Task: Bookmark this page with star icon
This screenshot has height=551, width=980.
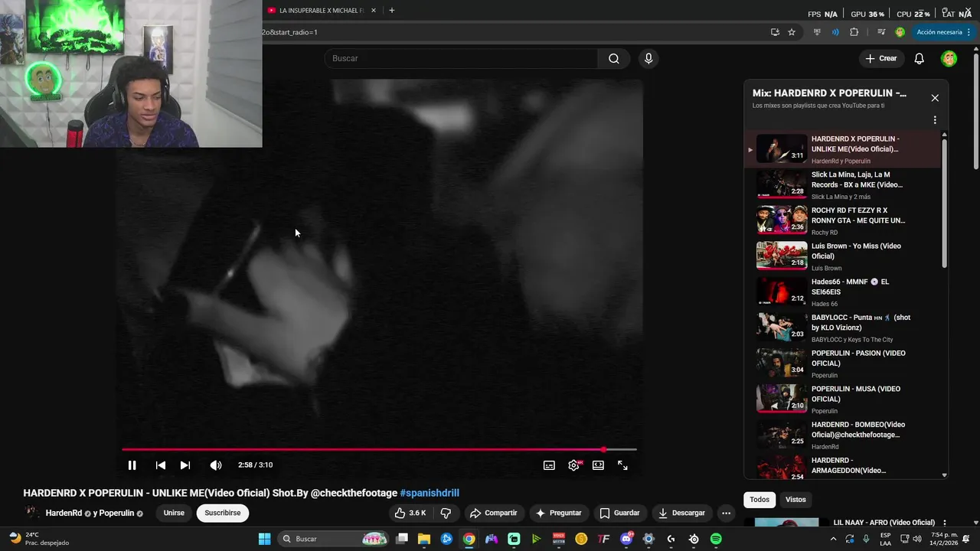Action: (792, 32)
